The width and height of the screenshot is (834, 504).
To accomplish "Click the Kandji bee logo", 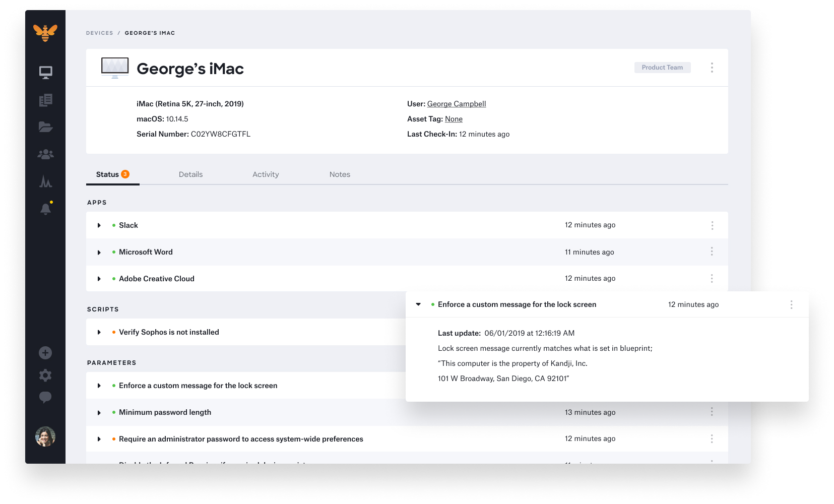I will (x=45, y=33).
